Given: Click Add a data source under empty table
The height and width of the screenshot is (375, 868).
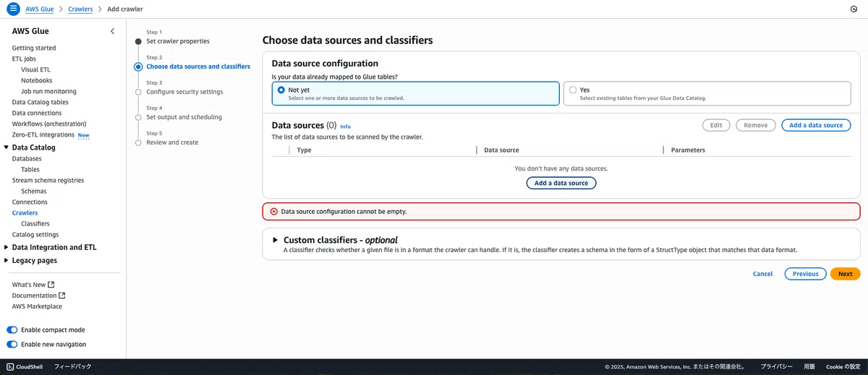Looking at the screenshot, I should tap(561, 183).
